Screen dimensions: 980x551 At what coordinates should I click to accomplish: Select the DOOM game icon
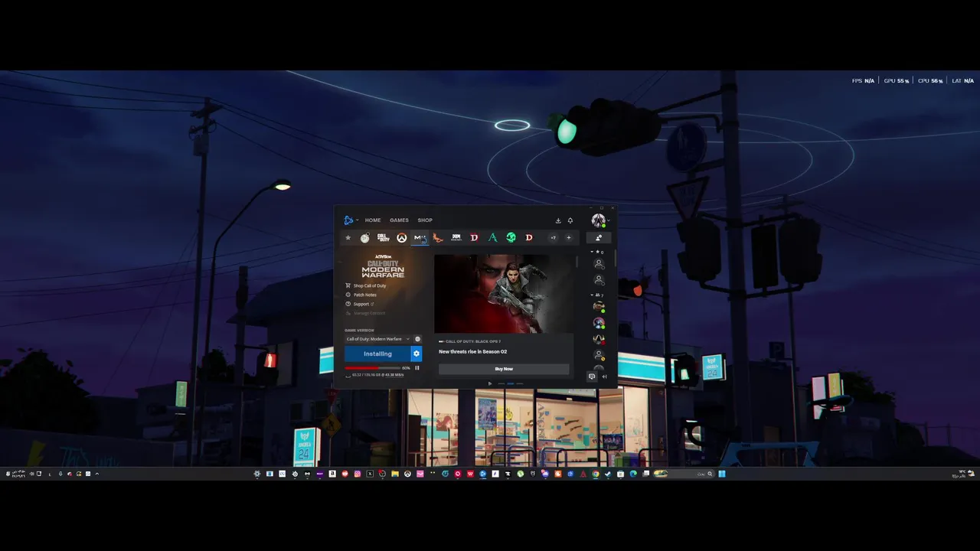click(x=456, y=238)
